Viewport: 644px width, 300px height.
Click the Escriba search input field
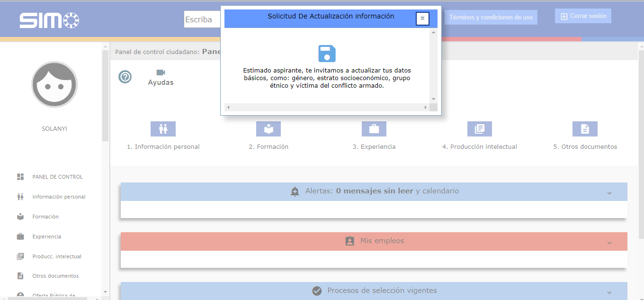click(x=202, y=20)
